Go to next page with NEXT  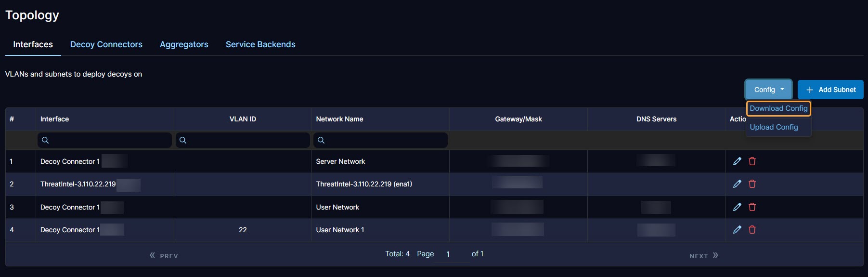tap(703, 256)
